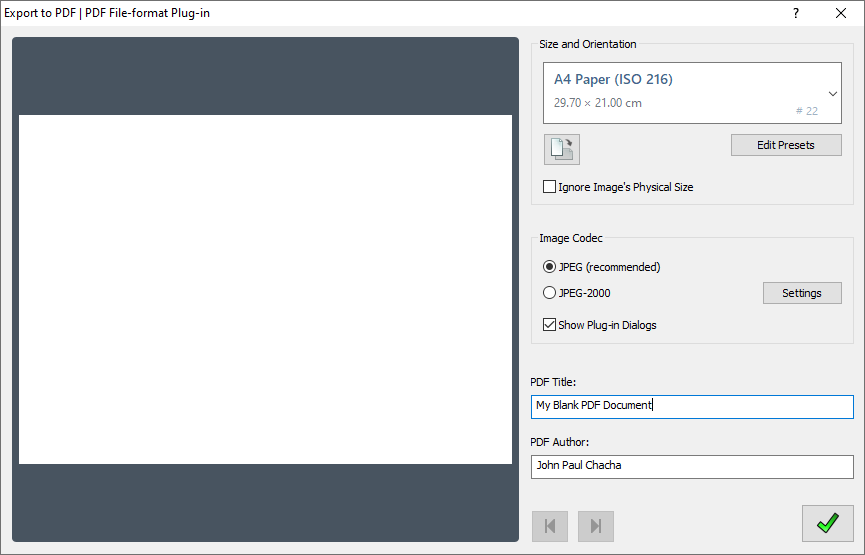Click the page orientation swap icon
Viewport: 865px width, 555px height.
point(562,149)
